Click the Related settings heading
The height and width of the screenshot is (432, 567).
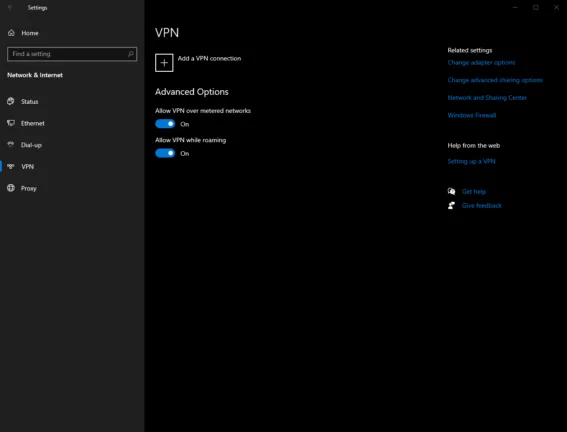tap(470, 50)
